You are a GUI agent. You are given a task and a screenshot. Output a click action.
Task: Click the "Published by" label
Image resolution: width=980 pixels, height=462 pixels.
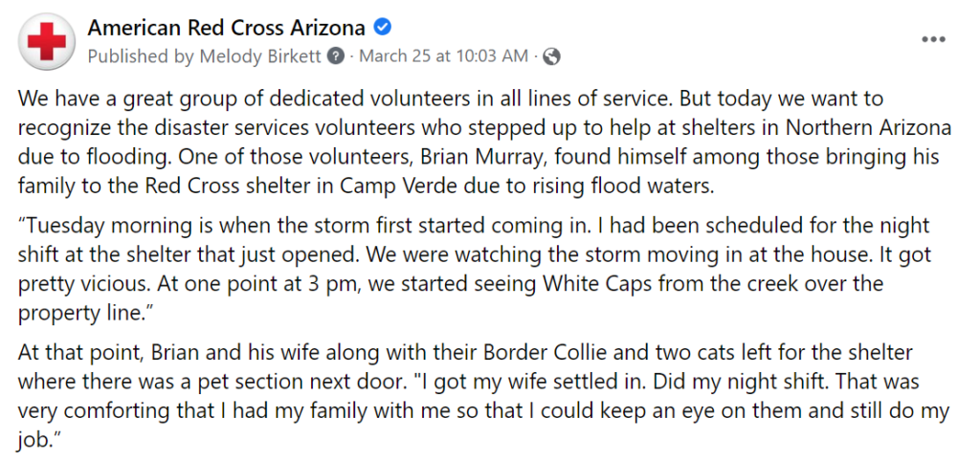(x=142, y=56)
